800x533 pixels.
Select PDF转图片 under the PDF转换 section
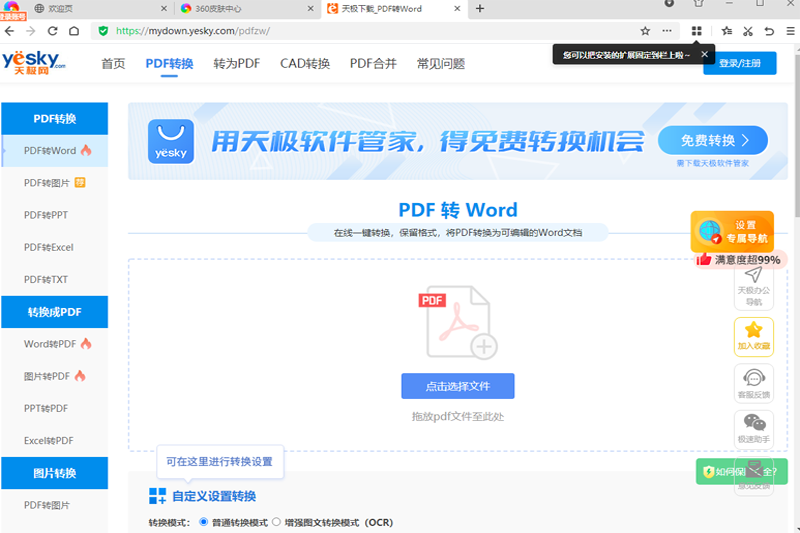55,183
